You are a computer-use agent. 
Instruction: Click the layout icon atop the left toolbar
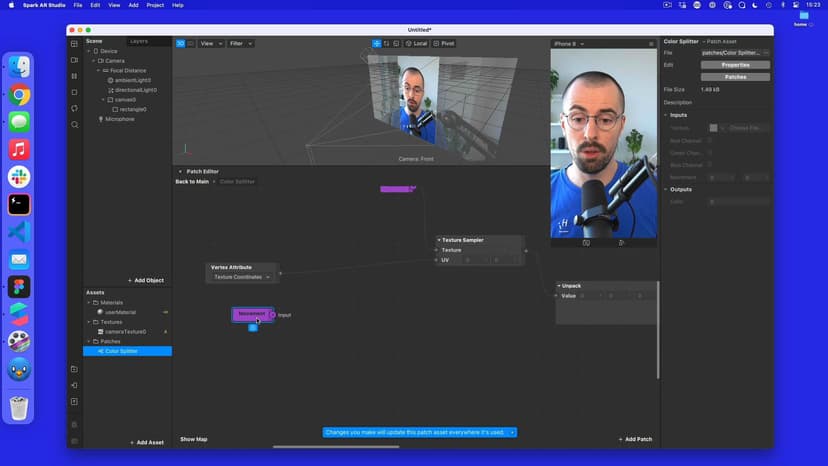(74, 44)
